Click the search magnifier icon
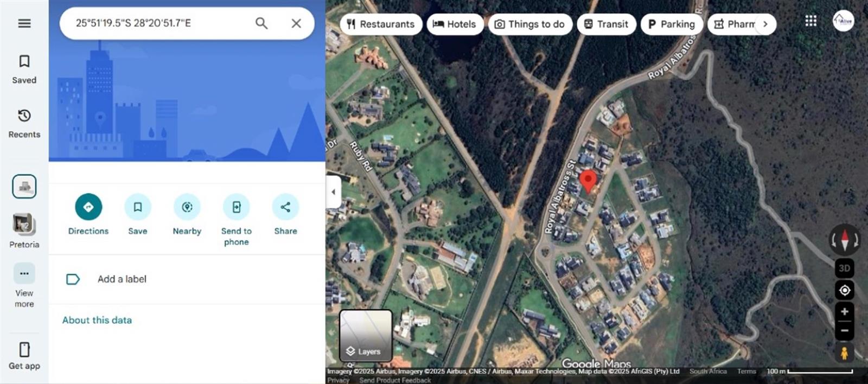This screenshot has width=868, height=384. [261, 23]
